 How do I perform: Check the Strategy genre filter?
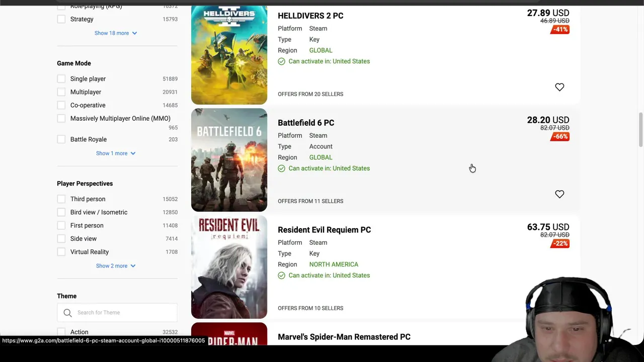(x=61, y=19)
